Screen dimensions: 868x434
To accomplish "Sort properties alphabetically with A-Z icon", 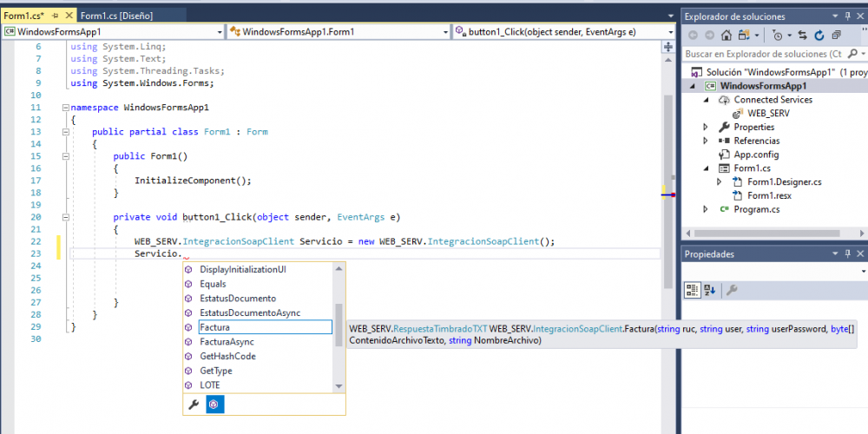I will tap(709, 290).
